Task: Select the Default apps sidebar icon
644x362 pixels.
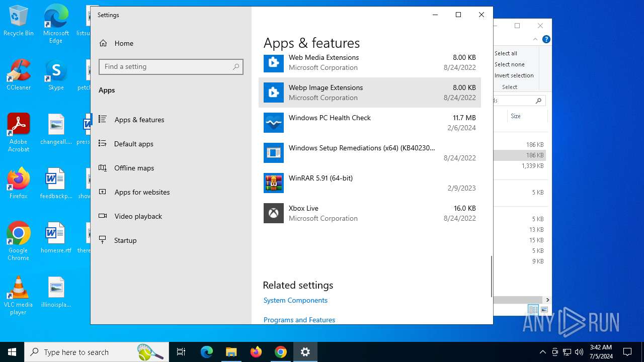Action: (x=103, y=143)
